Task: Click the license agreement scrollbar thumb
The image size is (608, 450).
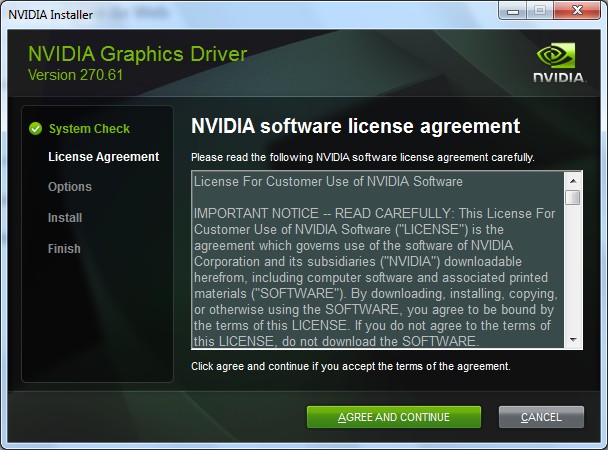Action: point(572,197)
